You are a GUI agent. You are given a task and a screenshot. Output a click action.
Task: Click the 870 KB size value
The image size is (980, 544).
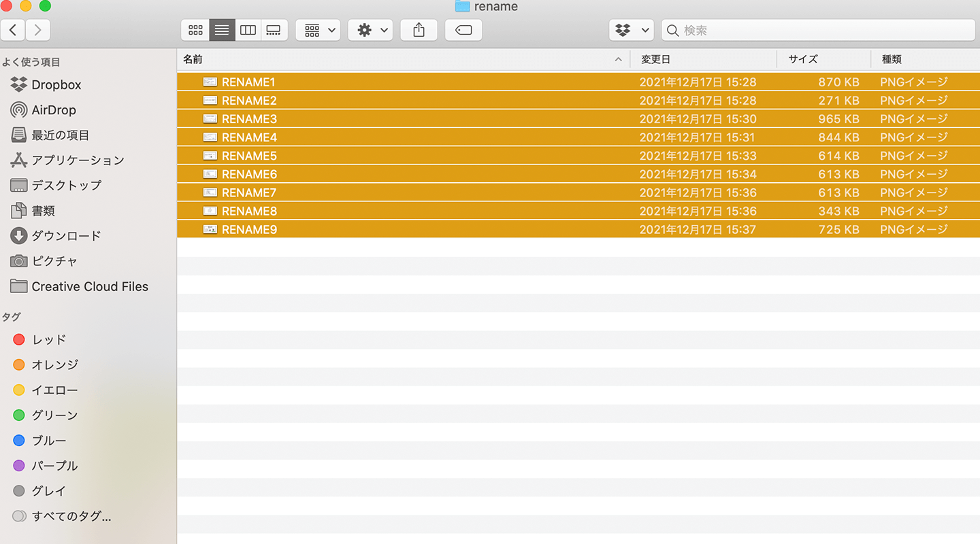(838, 82)
